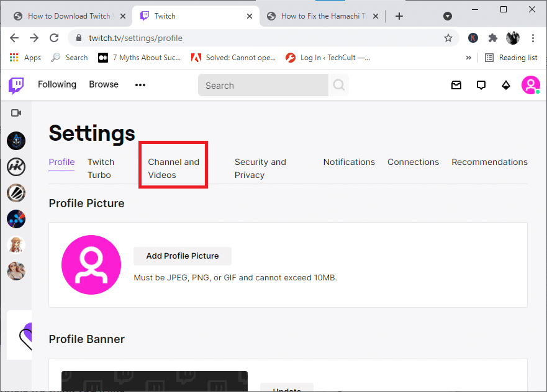This screenshot has height=392, width=547.
Task: Select the Security and Privacy tab
Action: [260, 168]
